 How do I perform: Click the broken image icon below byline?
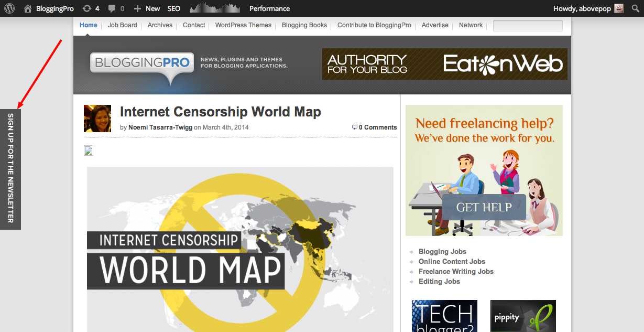coord(89,151)
